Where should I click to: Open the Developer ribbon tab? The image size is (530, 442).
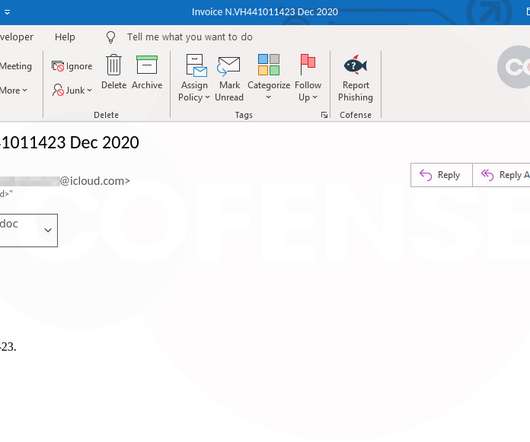point(17,37)
